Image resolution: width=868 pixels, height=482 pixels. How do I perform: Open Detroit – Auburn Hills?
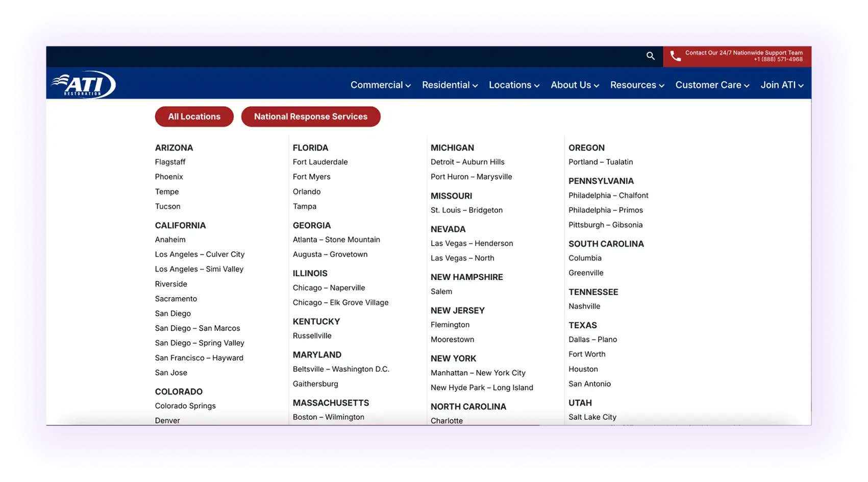[467, 162]
